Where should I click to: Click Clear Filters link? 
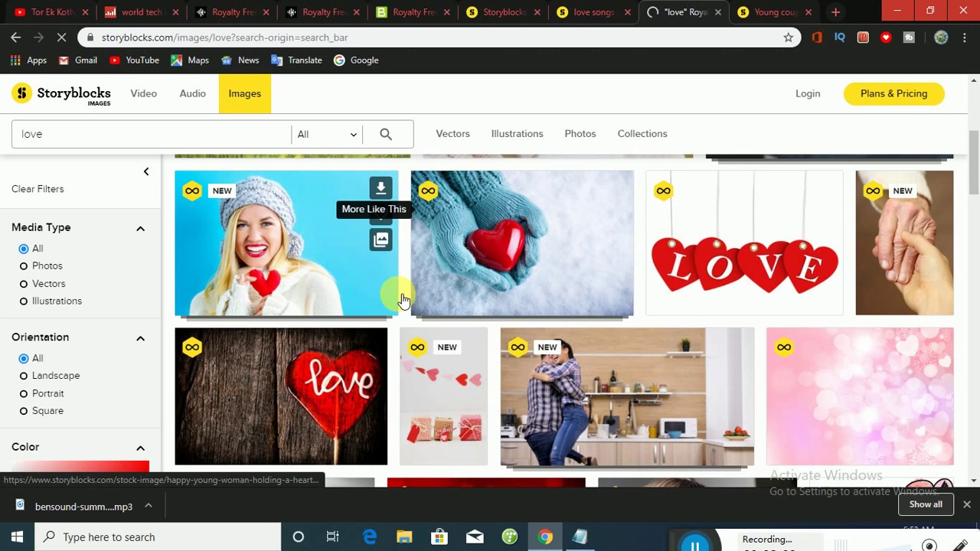point(38,189)
